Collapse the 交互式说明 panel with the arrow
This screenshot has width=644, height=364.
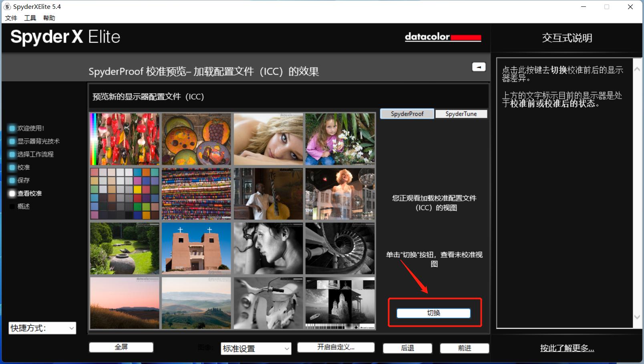pyautogui.click(x=479, y=67)
